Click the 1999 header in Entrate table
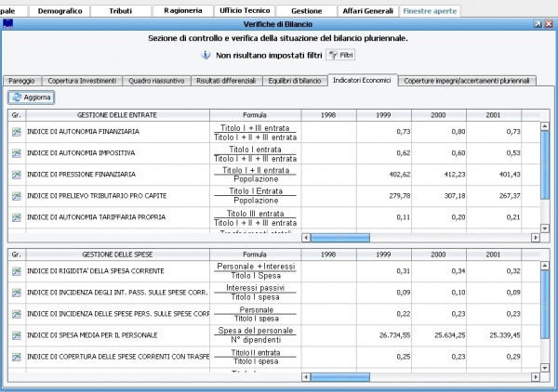The image size is (558, 392). [x=383, y=115]
